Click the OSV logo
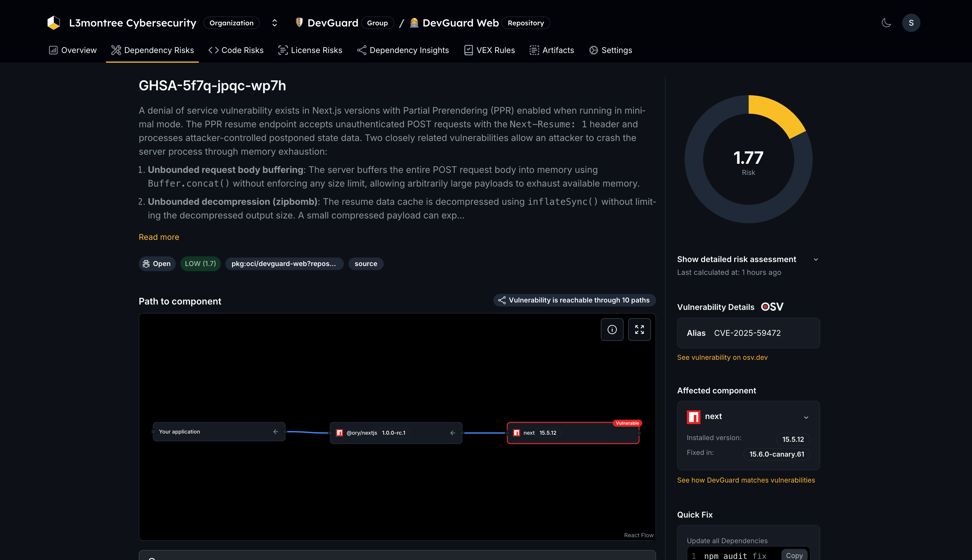The image size is (972, 560). (x=772, y=306)
